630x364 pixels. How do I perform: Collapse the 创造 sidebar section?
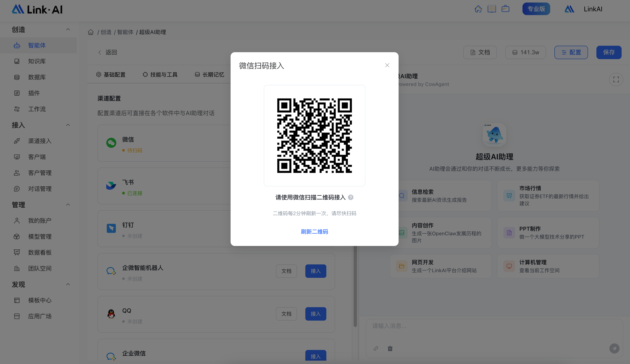(x=68, y=29)
